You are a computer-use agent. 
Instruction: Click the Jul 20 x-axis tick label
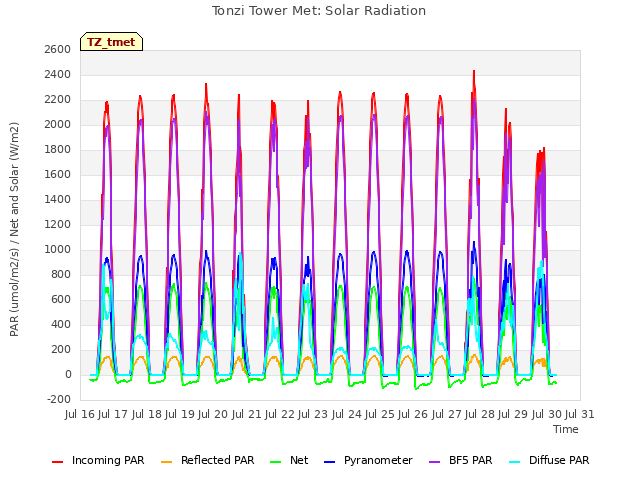coord(213,414)
